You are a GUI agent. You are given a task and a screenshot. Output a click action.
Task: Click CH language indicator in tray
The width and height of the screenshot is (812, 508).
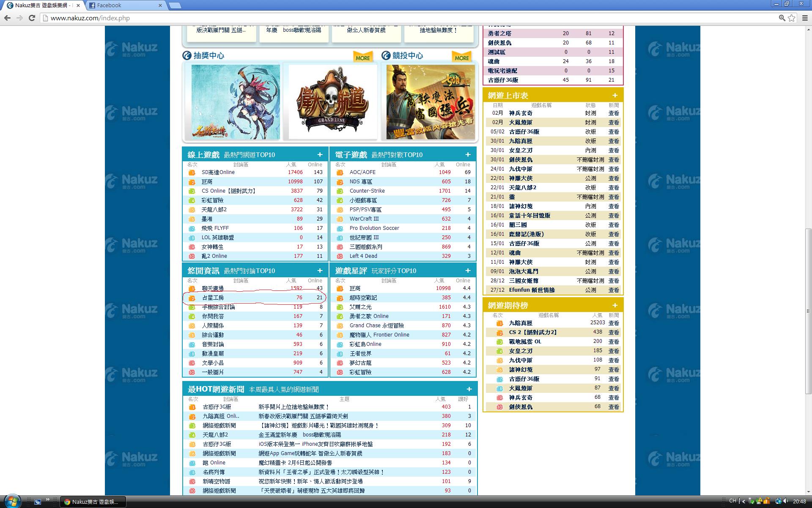732,501
